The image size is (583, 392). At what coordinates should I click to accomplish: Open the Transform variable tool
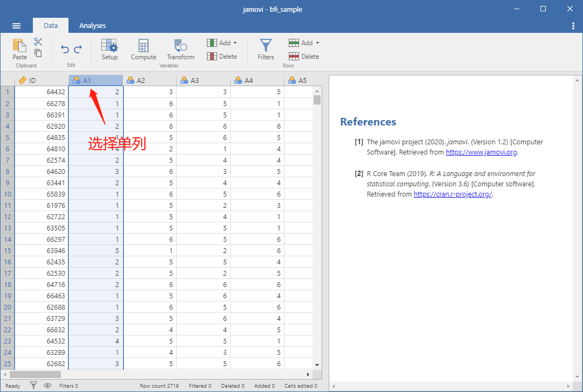point(181,50)
